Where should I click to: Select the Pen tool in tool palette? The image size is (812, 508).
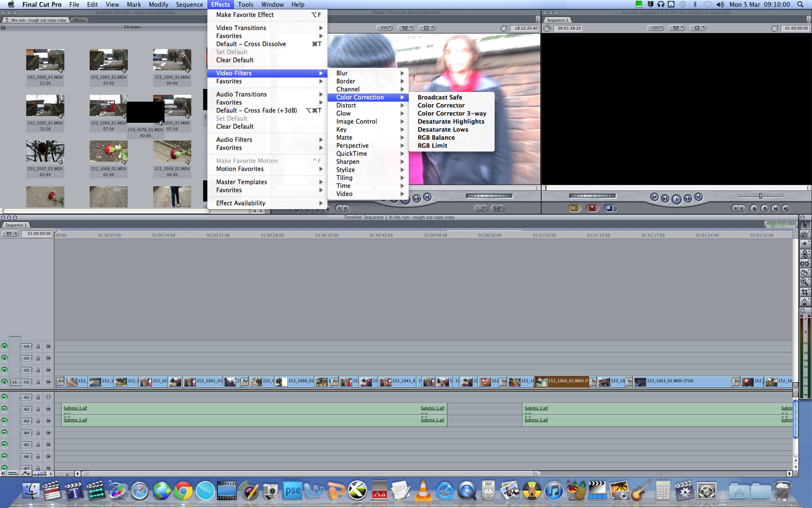(x=805, y=301)
